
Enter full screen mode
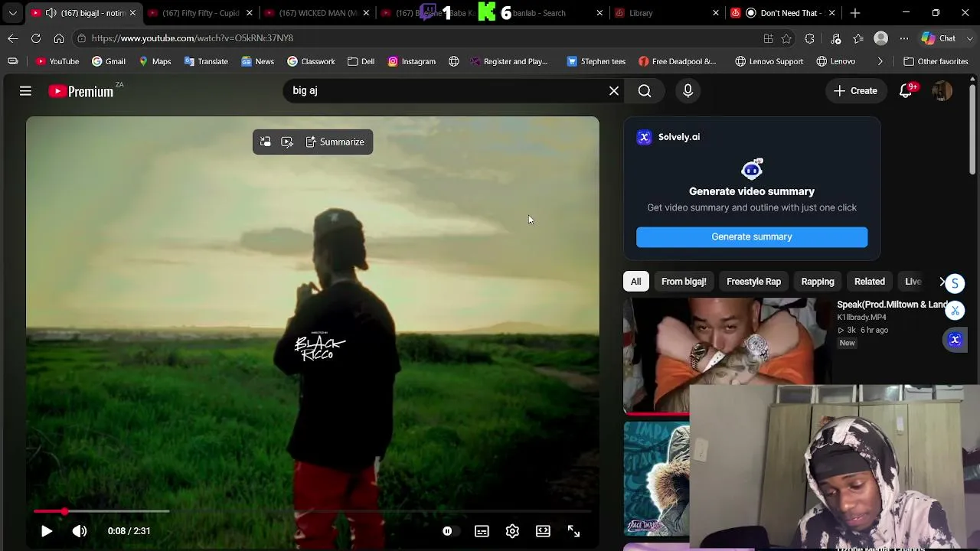coord(573,531)
